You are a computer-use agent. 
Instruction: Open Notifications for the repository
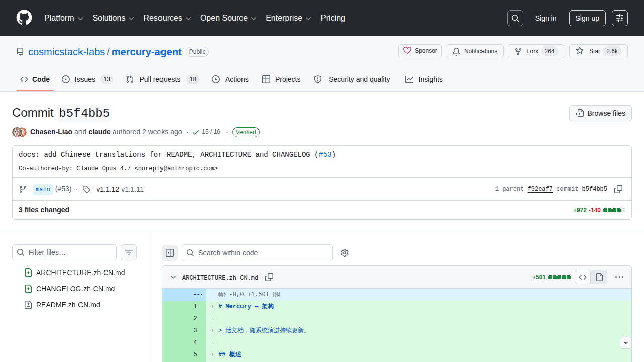coord(474,51)
